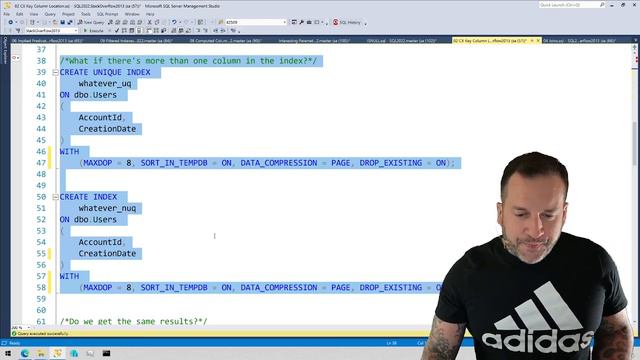Click the comment on line 38
Screen dimensions: 640x360
point(188,61)
